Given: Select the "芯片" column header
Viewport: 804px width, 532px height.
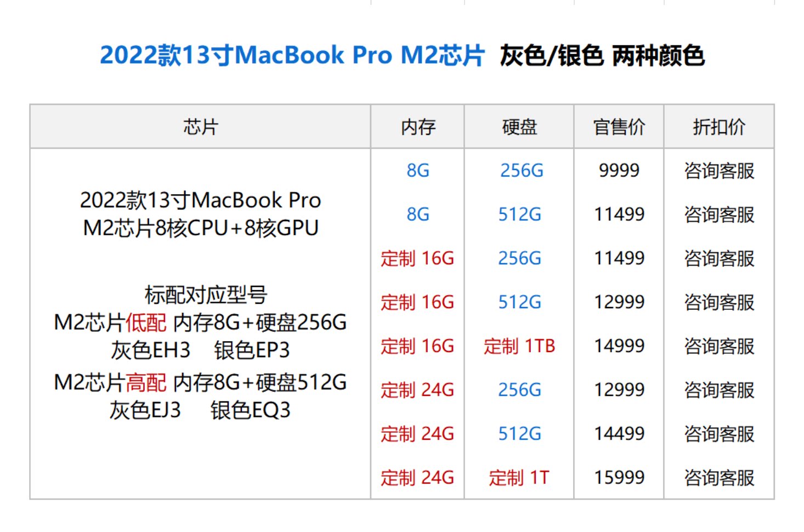Looking at the screenshot, I should (x=201, y=127).
